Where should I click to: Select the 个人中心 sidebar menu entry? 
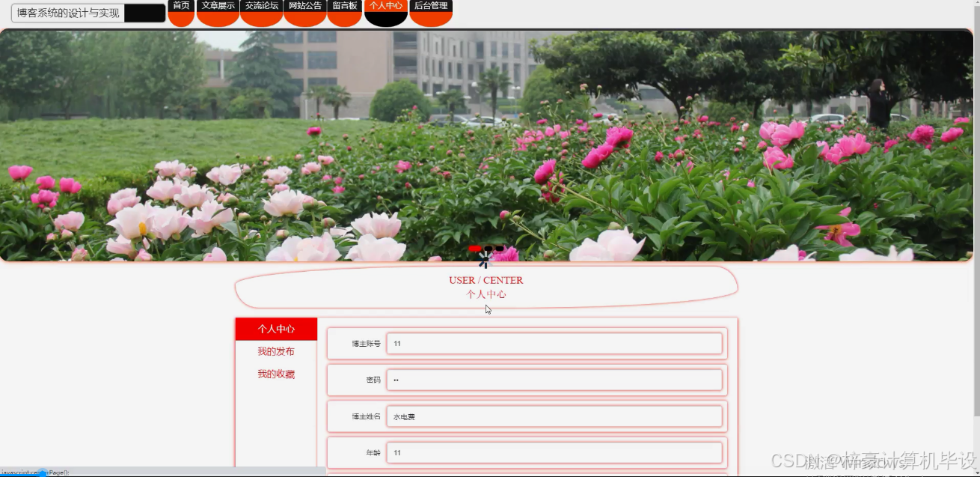coord(276,329)
